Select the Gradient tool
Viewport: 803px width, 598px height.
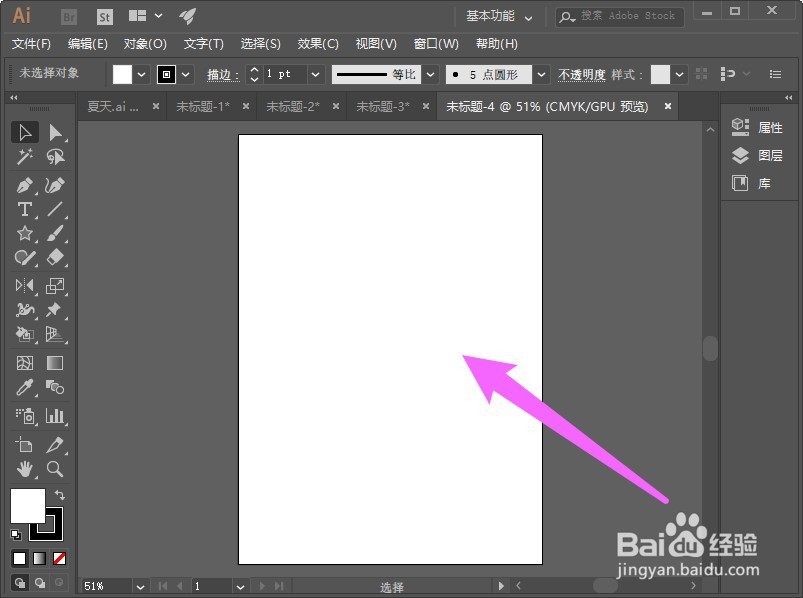55,362
